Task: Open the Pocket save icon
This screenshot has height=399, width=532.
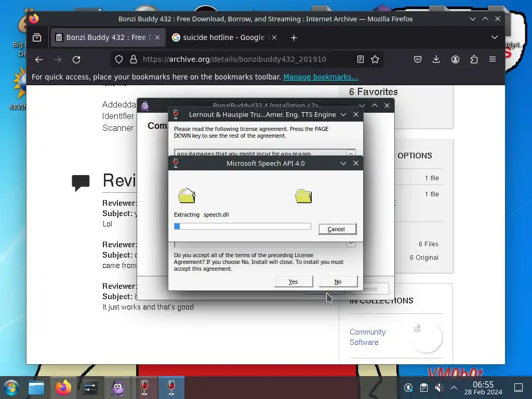Action: [418, 59]
